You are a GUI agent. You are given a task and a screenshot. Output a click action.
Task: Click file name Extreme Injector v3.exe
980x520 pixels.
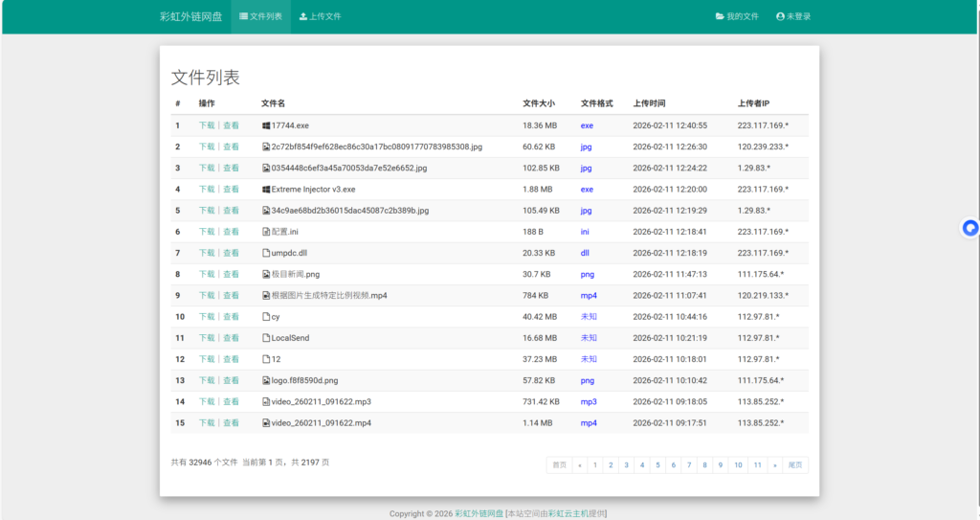coord(313,190)
